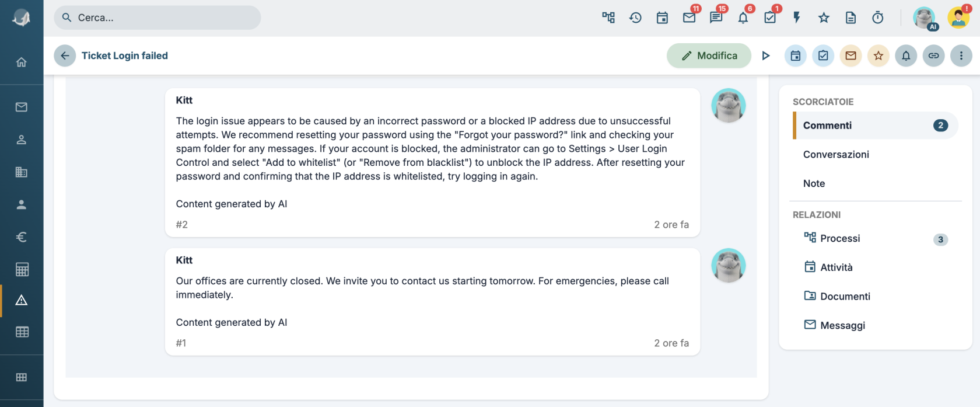Click the play arrow next to Modifica
This screenshot has width=980, height=407.
(x=766, y=55)
